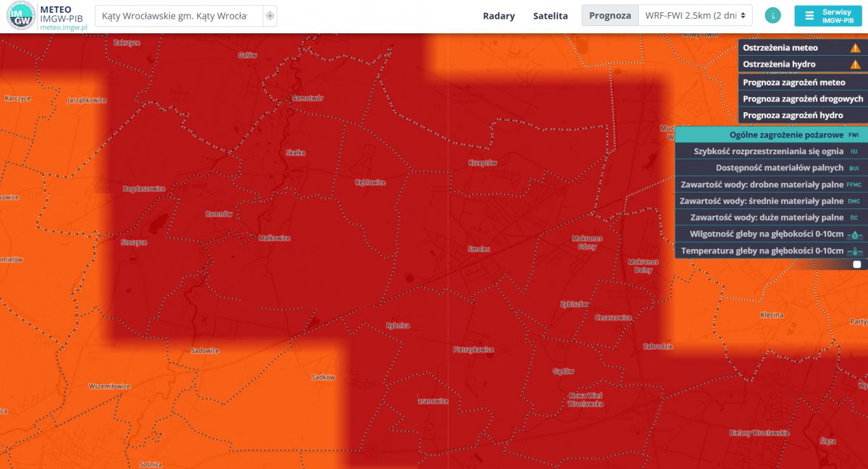Screen dimensions: 868x469
Task: Select Wilgotność gleby na głębokości 0-10cm
Action: (x=771, y=234)
